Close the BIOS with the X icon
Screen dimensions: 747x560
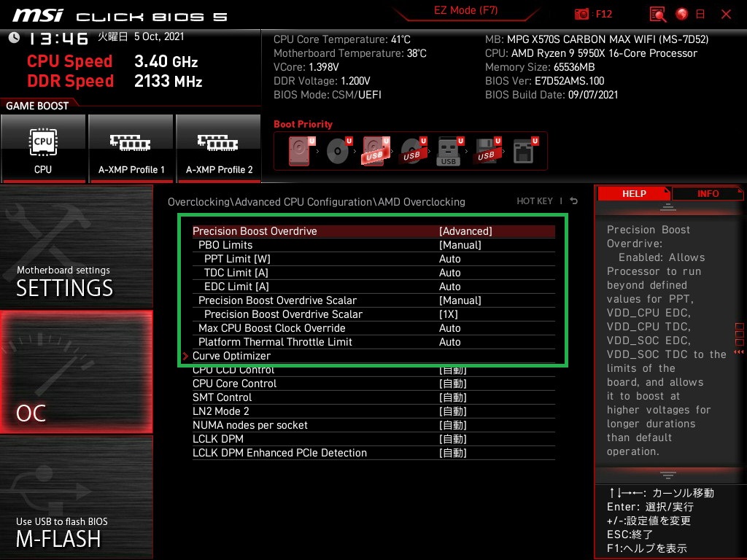[x=726, y=15]
